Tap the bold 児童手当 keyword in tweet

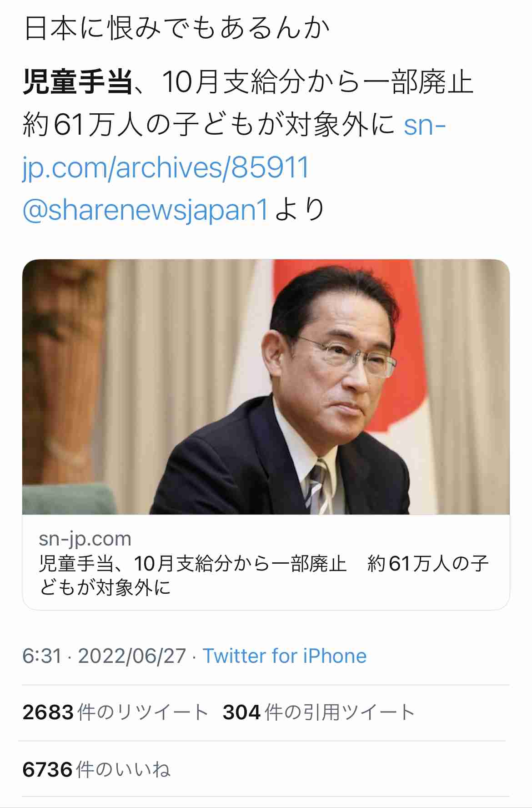pos(77,82)
